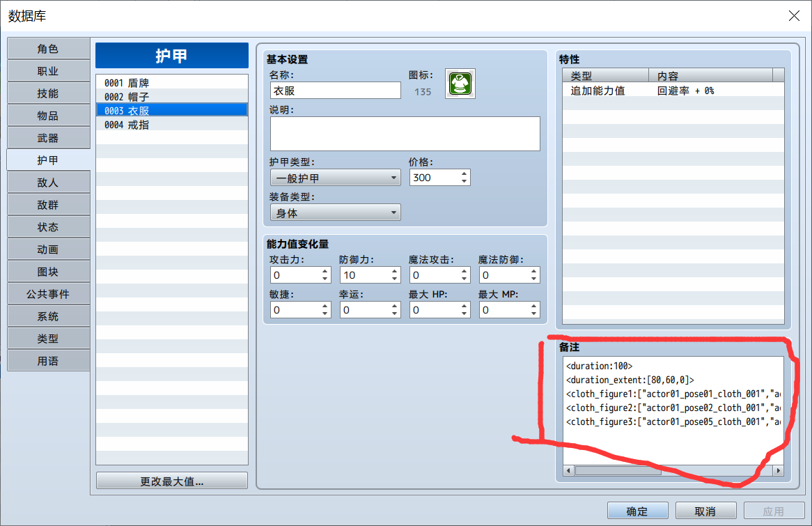This screenshot has width=812, height=526.
Task: Decrease 幸运 with the down arrow
Action: point(395,314)
